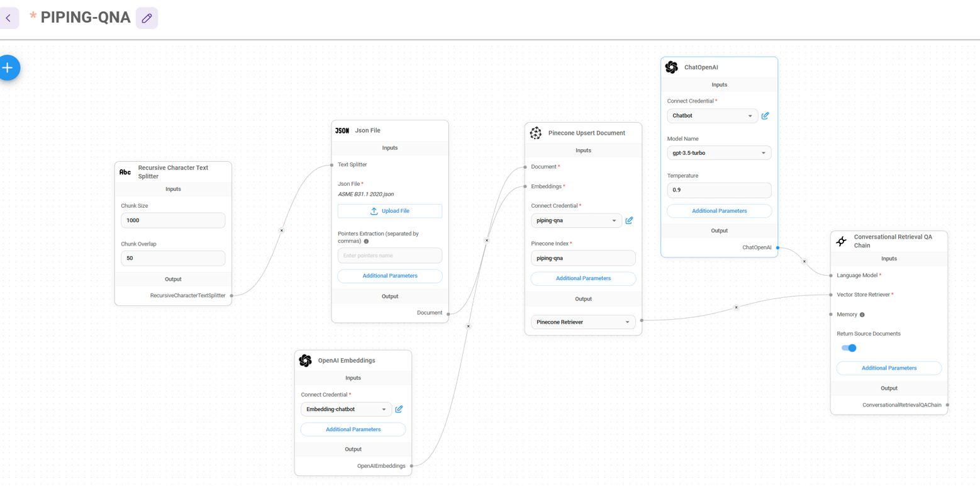Viewport: 980px width, 486px height.
Task: Open Additional Parameters in Pinecone Upsert Document
Action: [x=583, y=278]
